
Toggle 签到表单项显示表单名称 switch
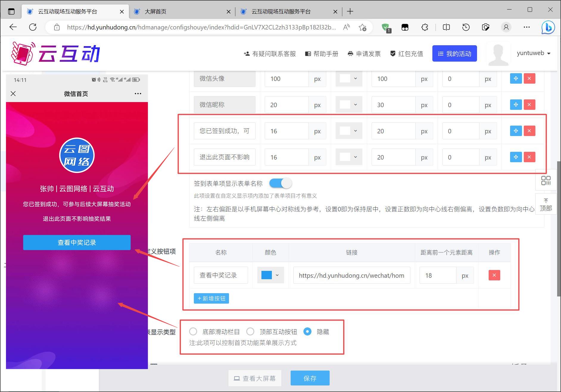tap(280, 183)
